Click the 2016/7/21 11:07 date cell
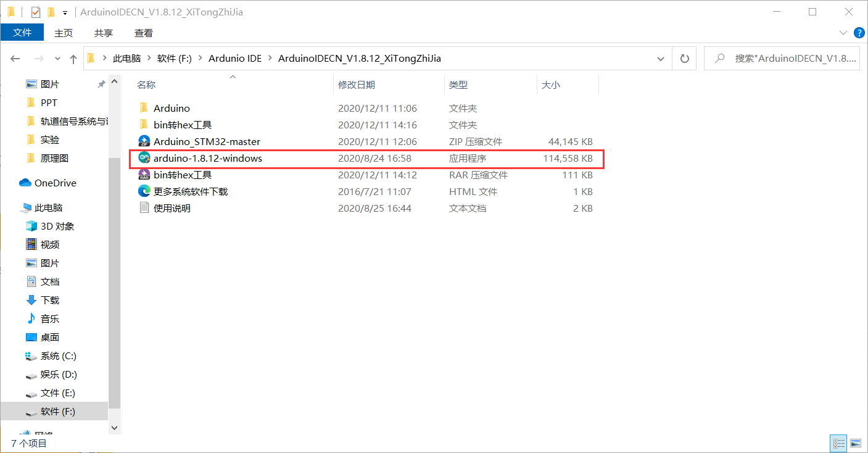The height and width of the screenshot is (453, 868). point(374,191)
